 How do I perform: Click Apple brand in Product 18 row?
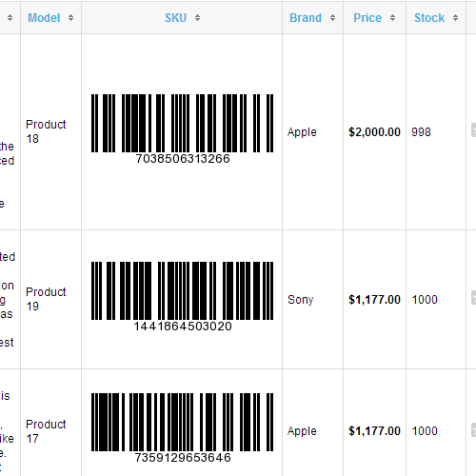[302, 132]
